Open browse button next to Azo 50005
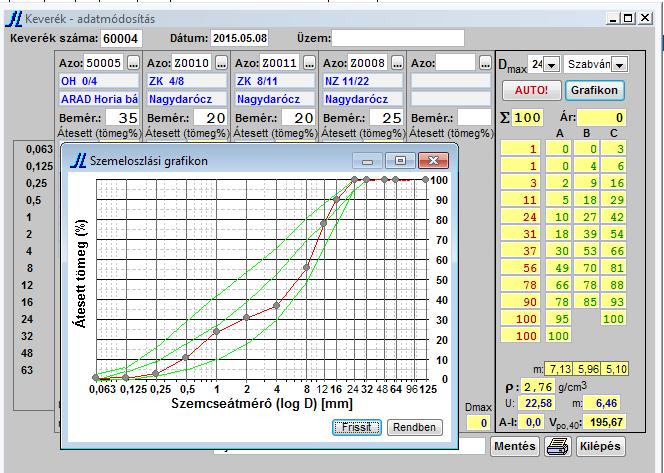Screen dimensions: 664x473 (133, 63)
